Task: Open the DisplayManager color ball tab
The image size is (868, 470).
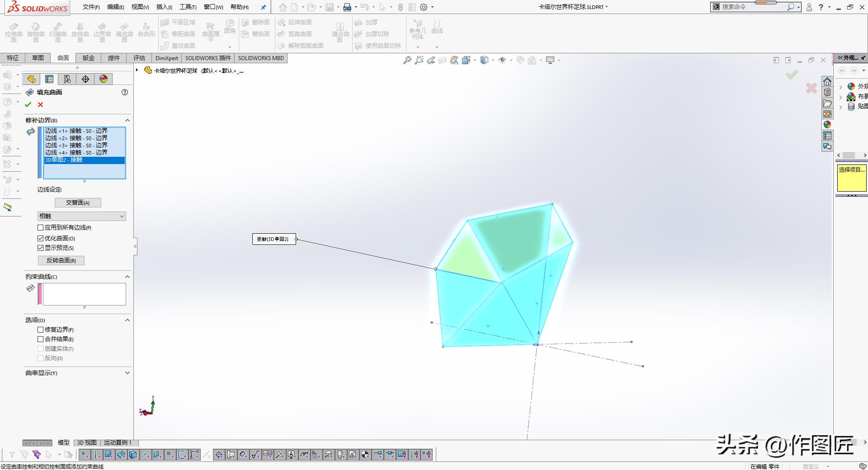Action: tap(104, 79)
